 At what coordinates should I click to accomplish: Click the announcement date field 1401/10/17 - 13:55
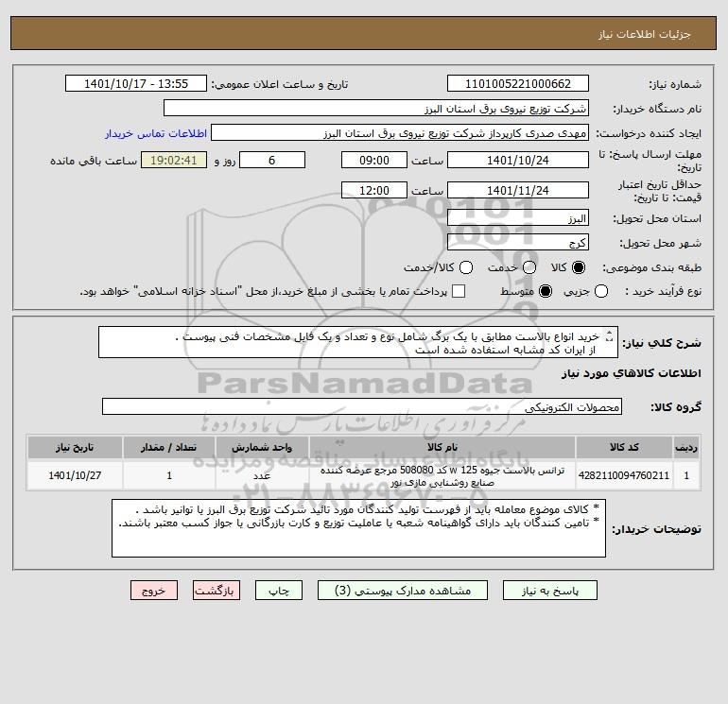click(136, 83)
